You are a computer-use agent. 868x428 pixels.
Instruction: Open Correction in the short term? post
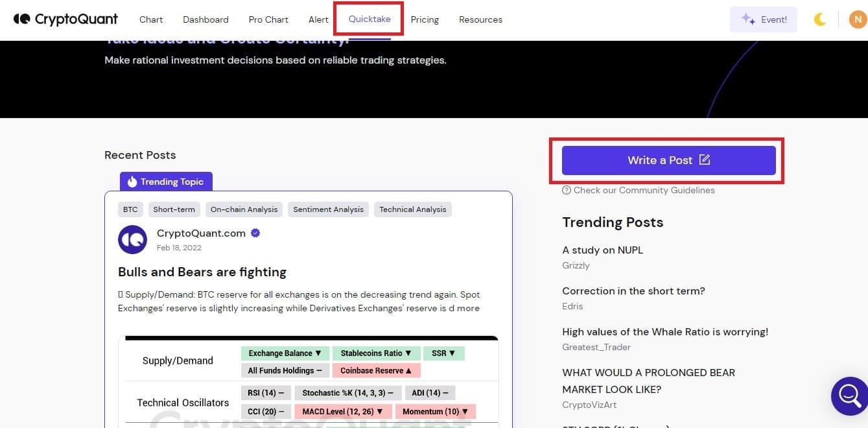click(633, 291)
